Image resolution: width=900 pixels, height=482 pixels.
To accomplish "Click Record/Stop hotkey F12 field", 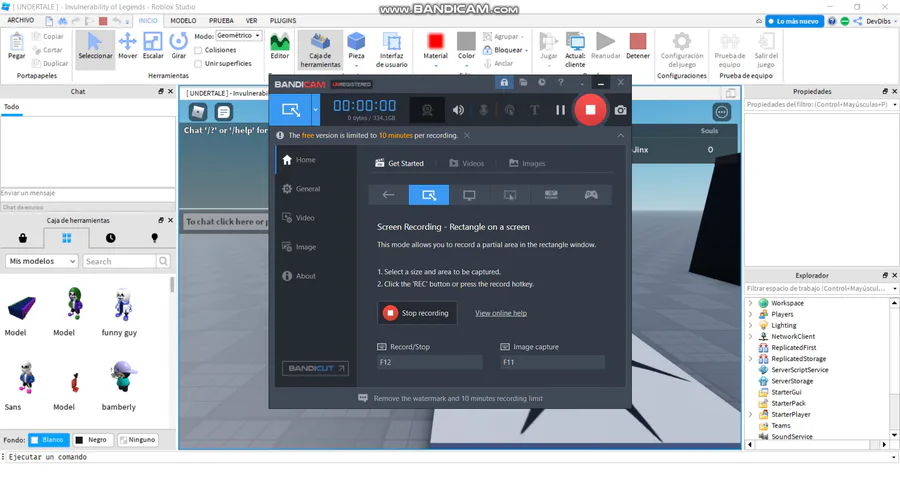I will [430, 362].
